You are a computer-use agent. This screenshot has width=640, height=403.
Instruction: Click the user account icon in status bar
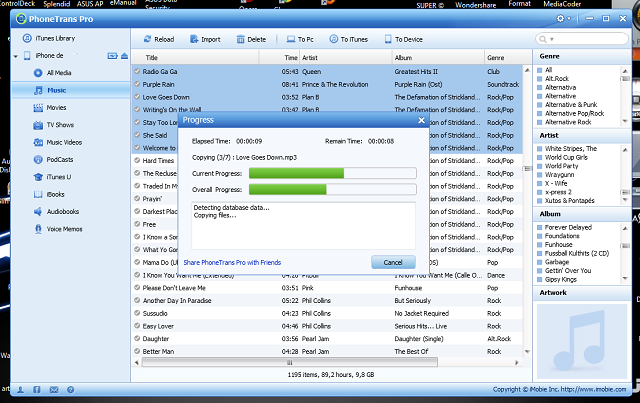[20, 390]
